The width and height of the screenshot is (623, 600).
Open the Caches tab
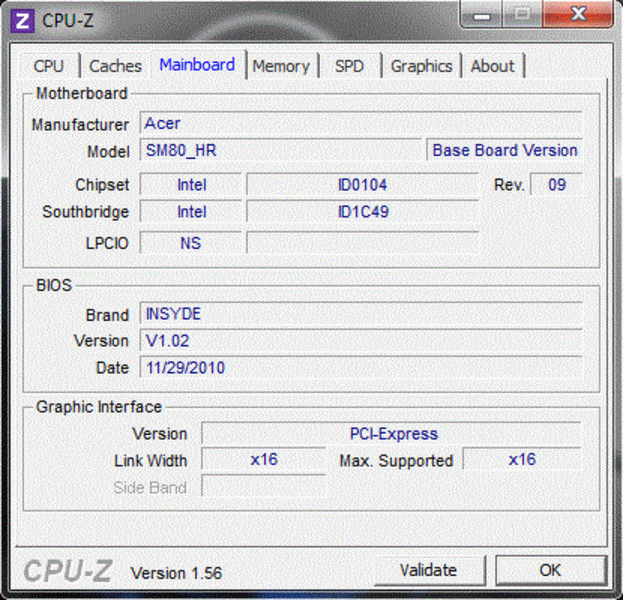(x=115, y=66)
